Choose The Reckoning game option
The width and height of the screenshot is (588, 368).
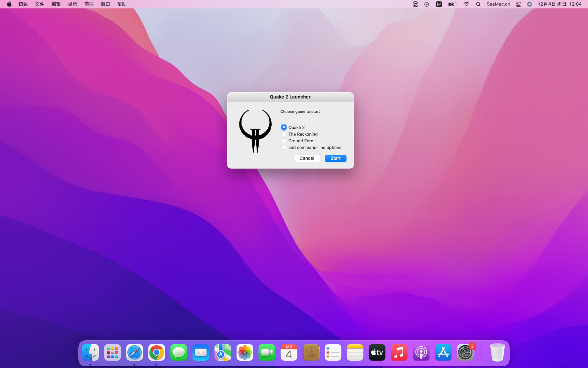tap(284, 134)
